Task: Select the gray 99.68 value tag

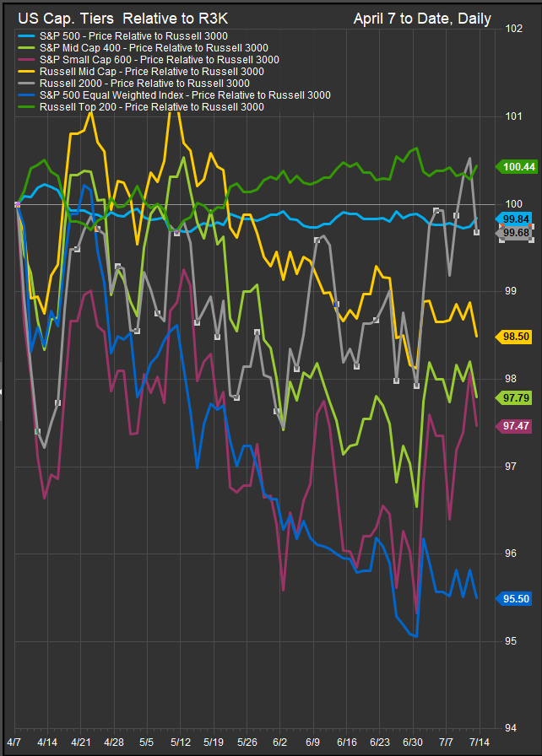Action: pos(516,233)
